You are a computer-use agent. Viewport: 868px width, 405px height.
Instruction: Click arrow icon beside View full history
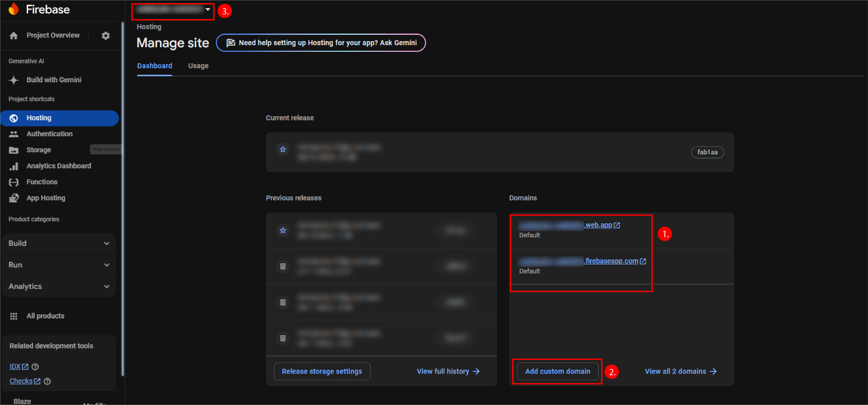[x=476, y=371]
